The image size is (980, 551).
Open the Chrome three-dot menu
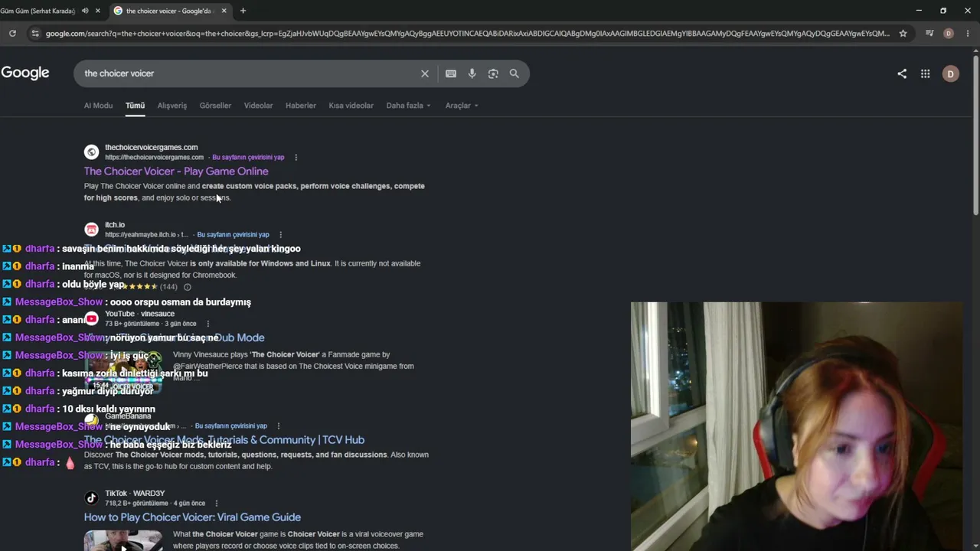click(x=966, y=33)
